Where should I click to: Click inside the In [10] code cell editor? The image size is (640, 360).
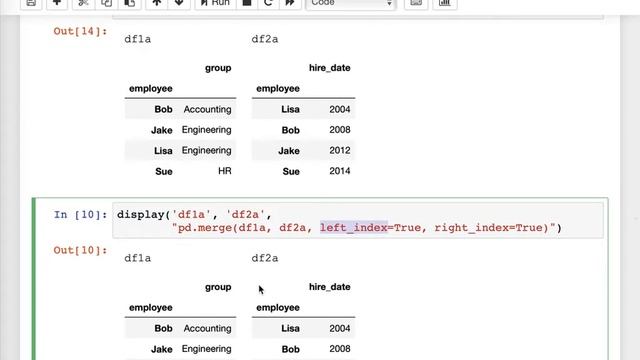point(358,221)
